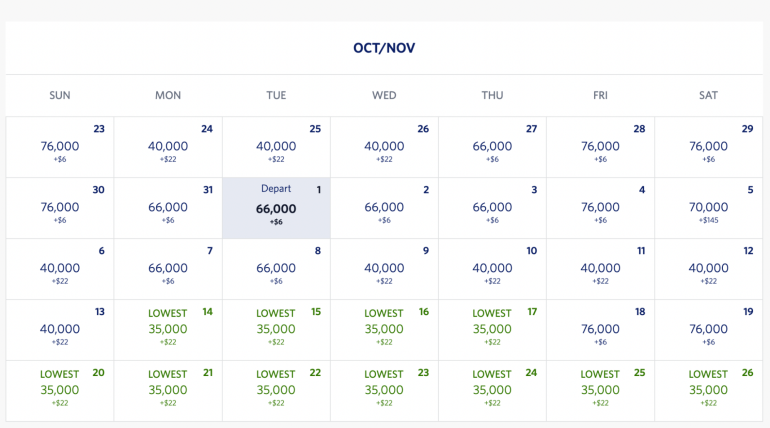Select Tuesday the 25th fare cell
The height and width of the screenshot is (428, 770).
click(276, 147)
